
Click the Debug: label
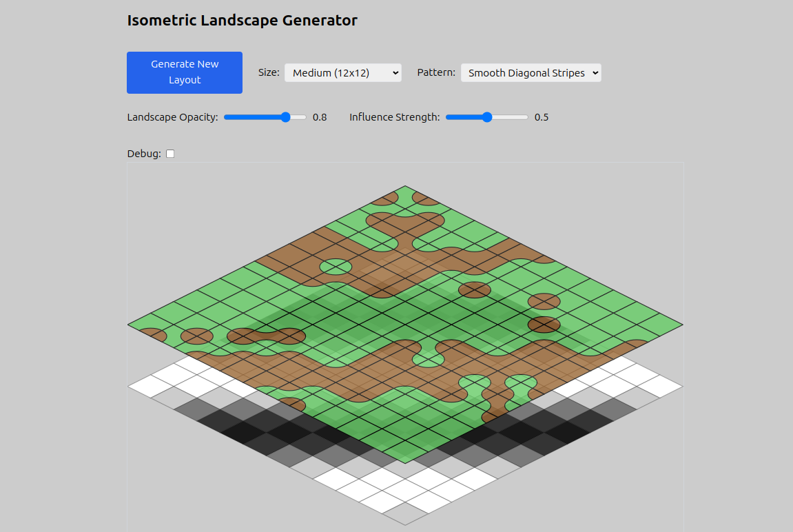coord(144,154)
